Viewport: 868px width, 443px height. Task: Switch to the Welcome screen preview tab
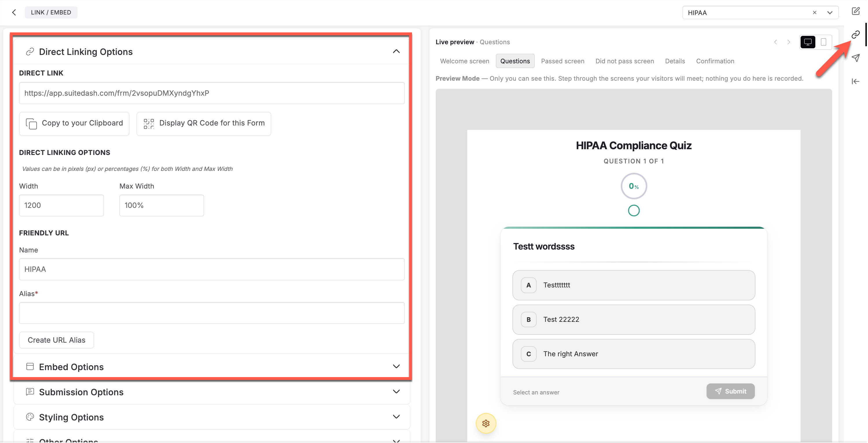[464, 61]
